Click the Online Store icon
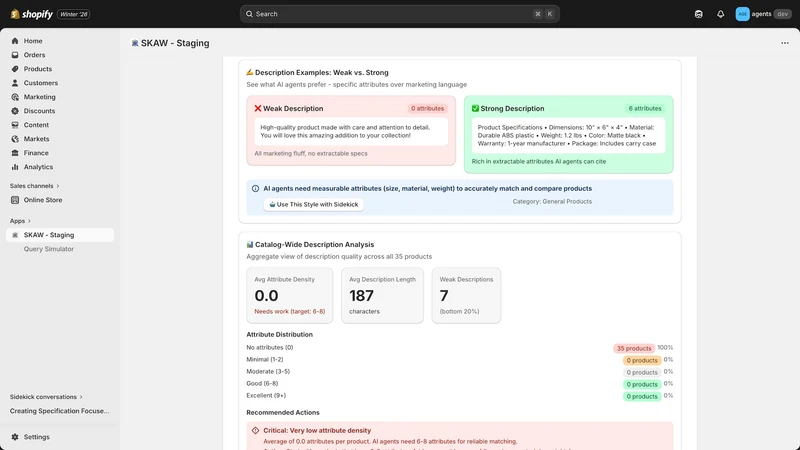 [x=15, y=200]
